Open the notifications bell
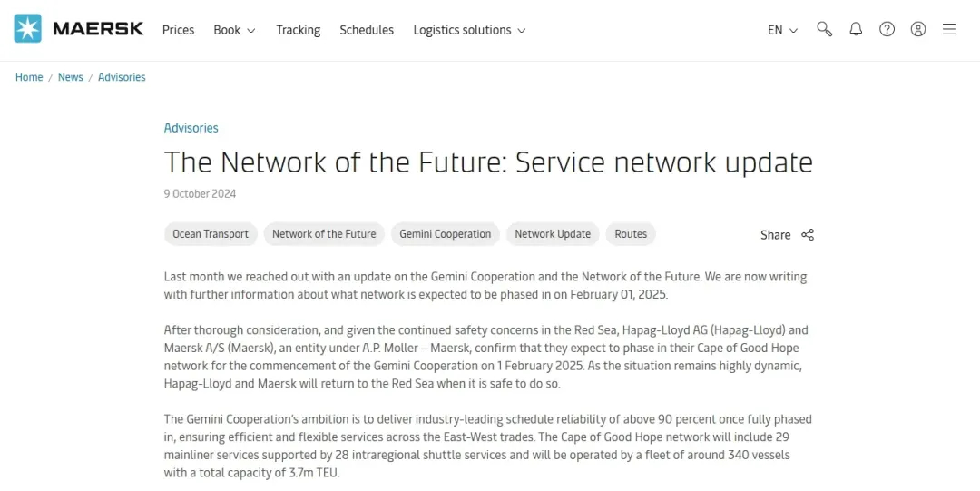This screenshot has width=980, height=491. pos(856,29)
